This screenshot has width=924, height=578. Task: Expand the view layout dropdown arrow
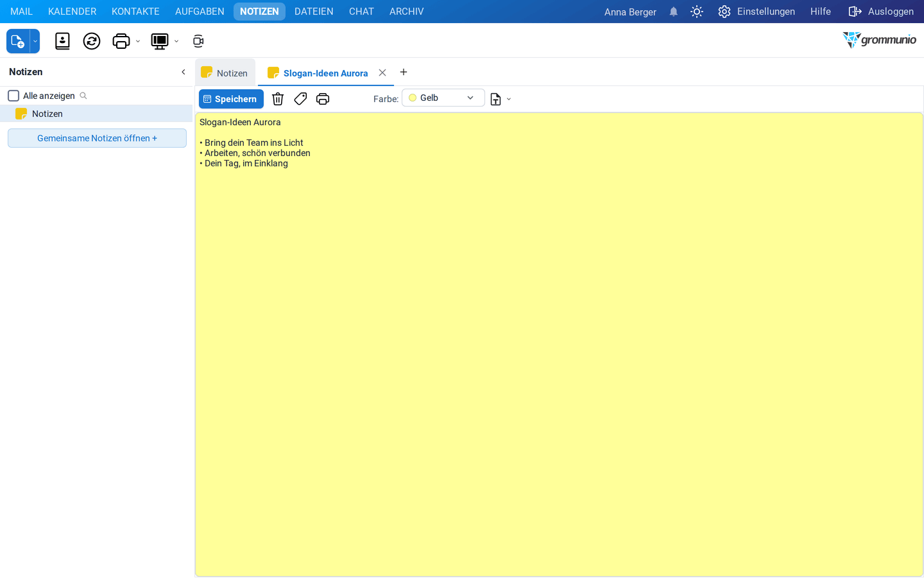point(176,42)
